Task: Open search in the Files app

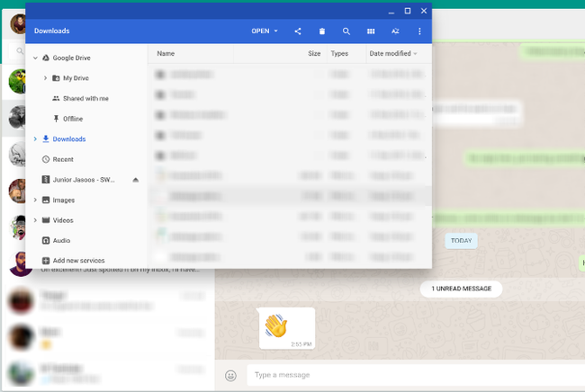Action: [x=346, y=31]
